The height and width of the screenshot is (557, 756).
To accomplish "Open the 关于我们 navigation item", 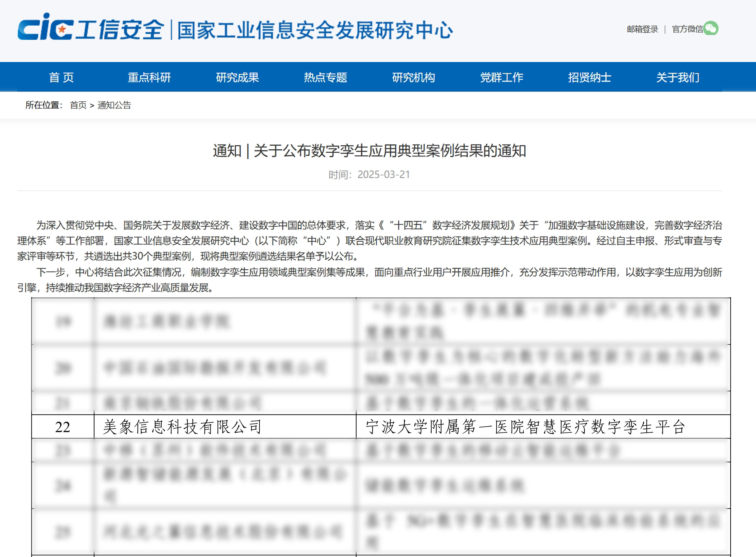I will (x=678, y=77).
